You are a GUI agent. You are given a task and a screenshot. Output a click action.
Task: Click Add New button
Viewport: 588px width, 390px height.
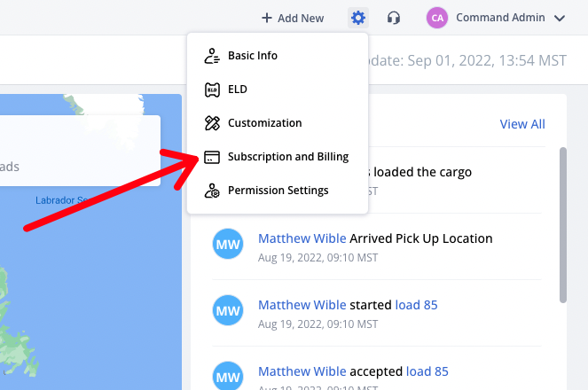293,18
